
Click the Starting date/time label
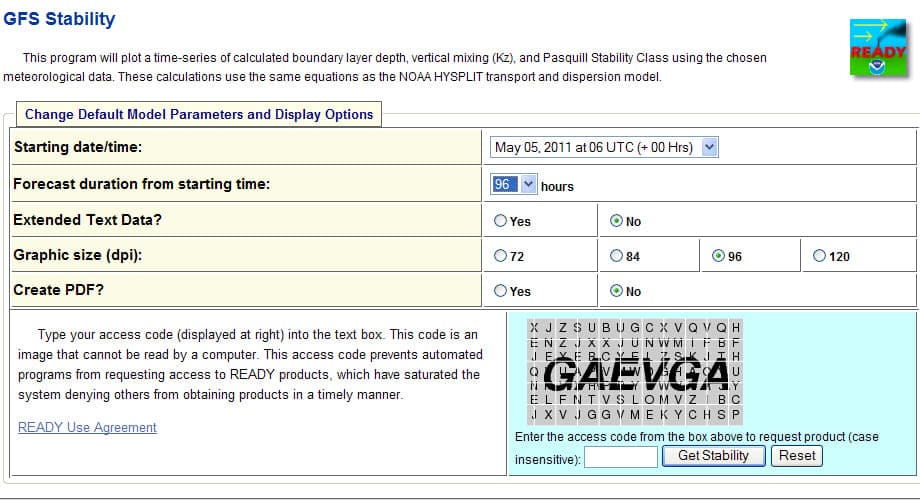point(77,147)
